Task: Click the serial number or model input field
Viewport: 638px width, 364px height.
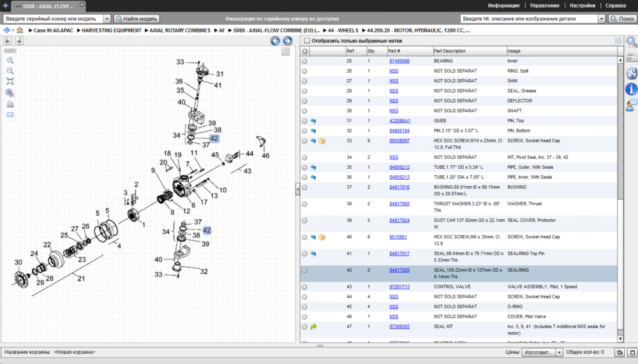Action: pos(54,18)
